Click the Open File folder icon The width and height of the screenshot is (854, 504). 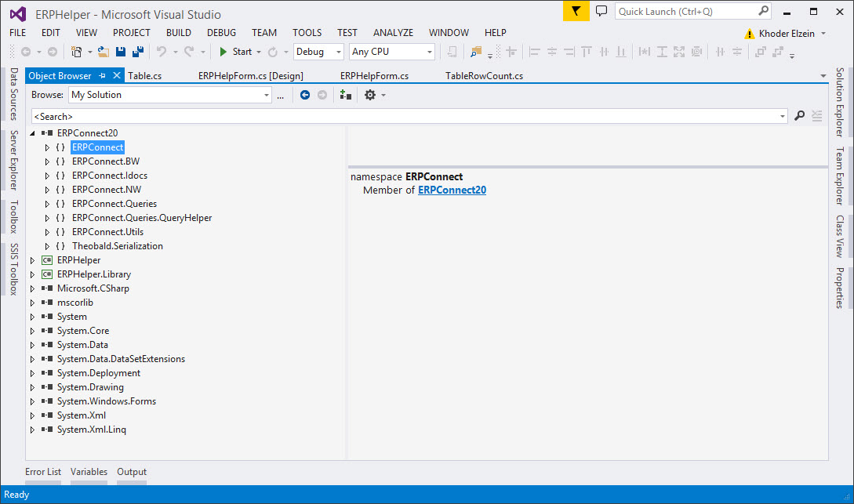pyautogui.click(x=103, y=52)
